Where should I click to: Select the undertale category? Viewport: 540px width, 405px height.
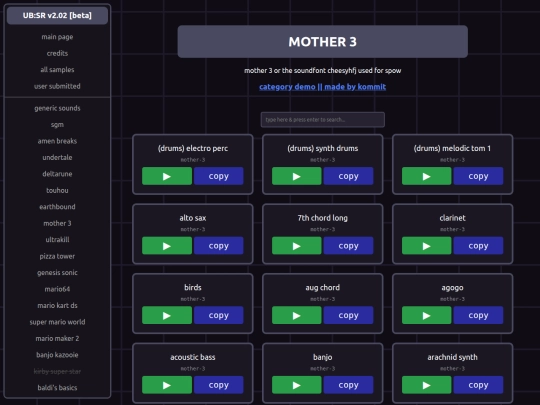pyautogui.click(x=57, y=157)
